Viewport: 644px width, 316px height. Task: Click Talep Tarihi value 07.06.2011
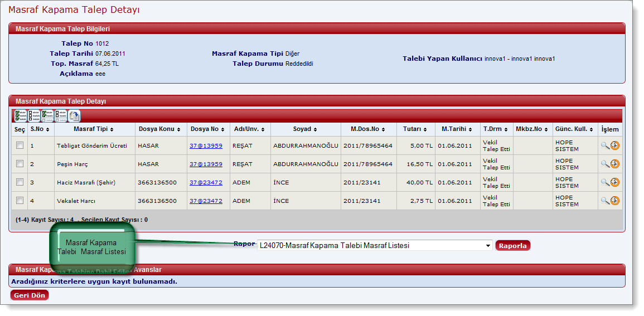pyautogui.click(x=110, y=54)
